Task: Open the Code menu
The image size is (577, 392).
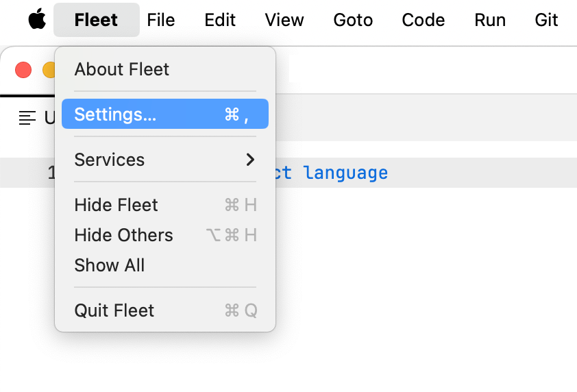Action: 423,20
